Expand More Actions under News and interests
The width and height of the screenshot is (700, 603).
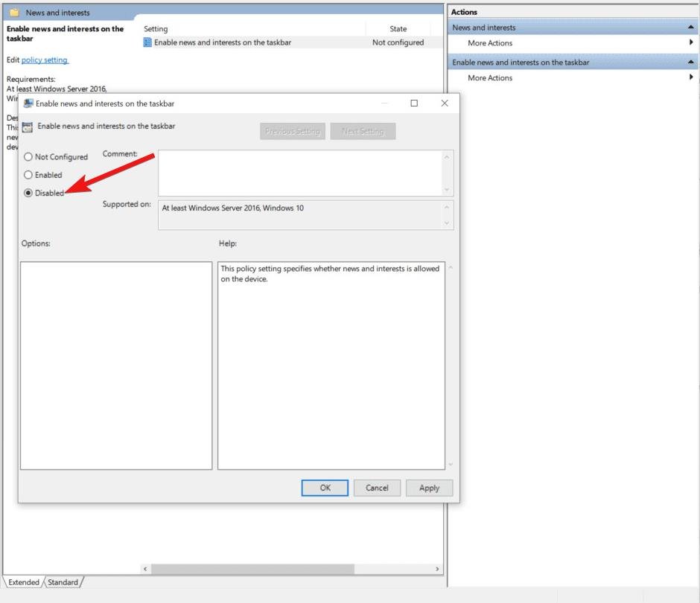[690, 42]
